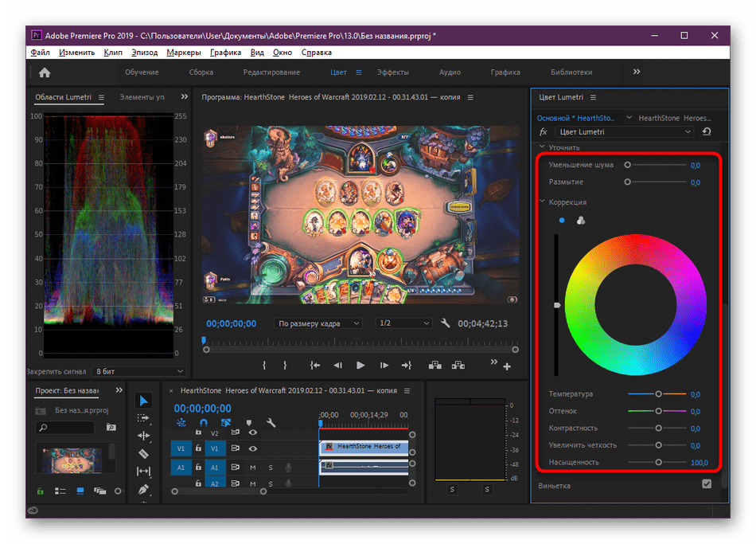
Task: Toggle the timeline snap magnet icon
Action: 203,423
